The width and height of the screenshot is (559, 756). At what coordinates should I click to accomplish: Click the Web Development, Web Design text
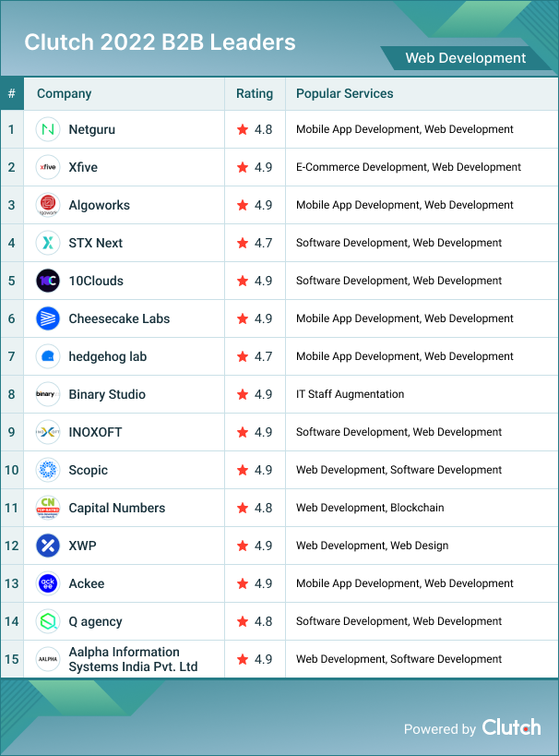pos(372,546)
